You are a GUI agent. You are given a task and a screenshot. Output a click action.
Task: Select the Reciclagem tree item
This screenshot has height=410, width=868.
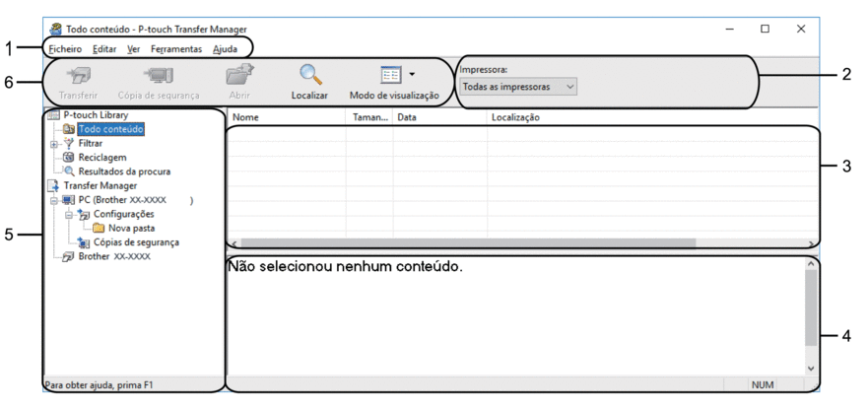pos(102,158)
